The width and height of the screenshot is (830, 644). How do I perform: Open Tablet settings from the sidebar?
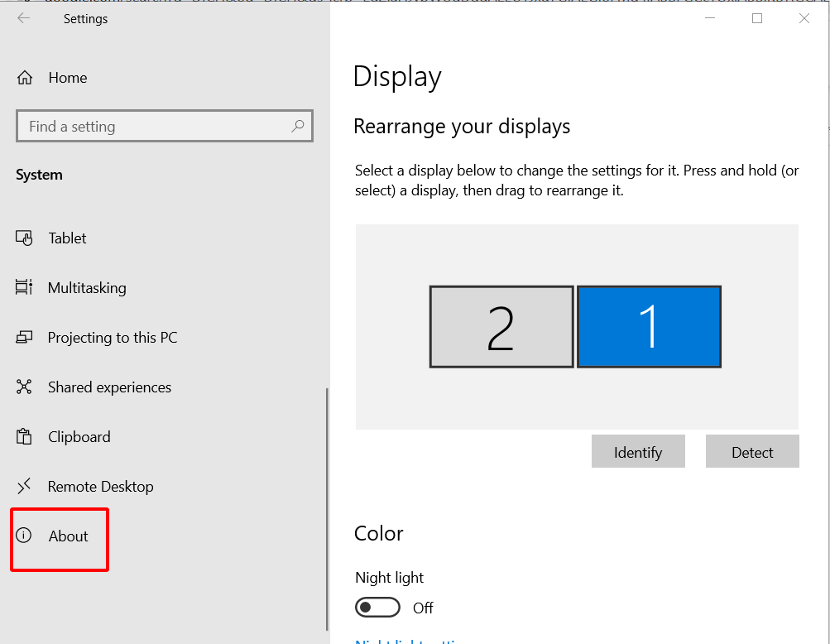click(67, 238)
